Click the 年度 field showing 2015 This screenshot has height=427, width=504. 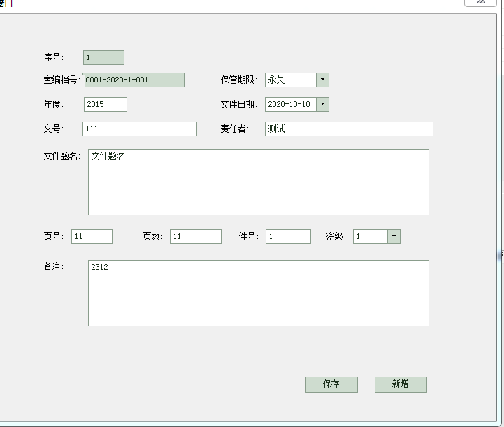point(106,104)
